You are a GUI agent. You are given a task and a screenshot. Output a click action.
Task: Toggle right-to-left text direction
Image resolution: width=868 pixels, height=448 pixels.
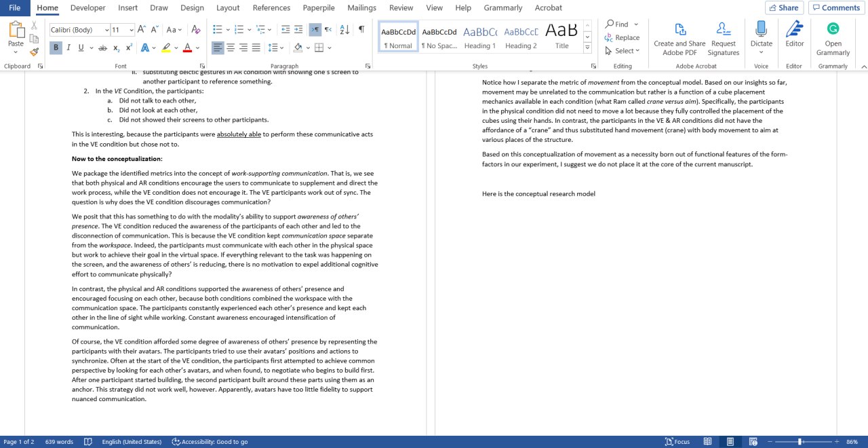coord(328,30)
